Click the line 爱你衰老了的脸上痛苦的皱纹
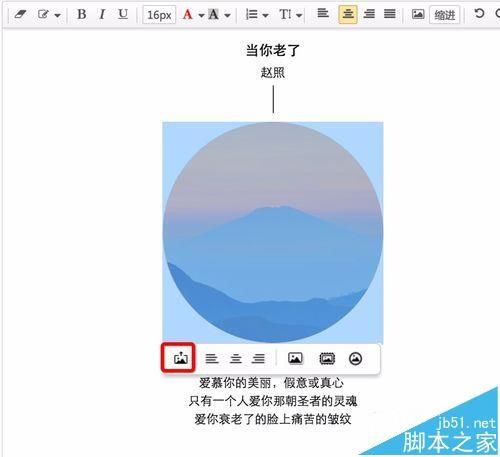Viewport: 500px width, 457px height. (x=273, y=419)
